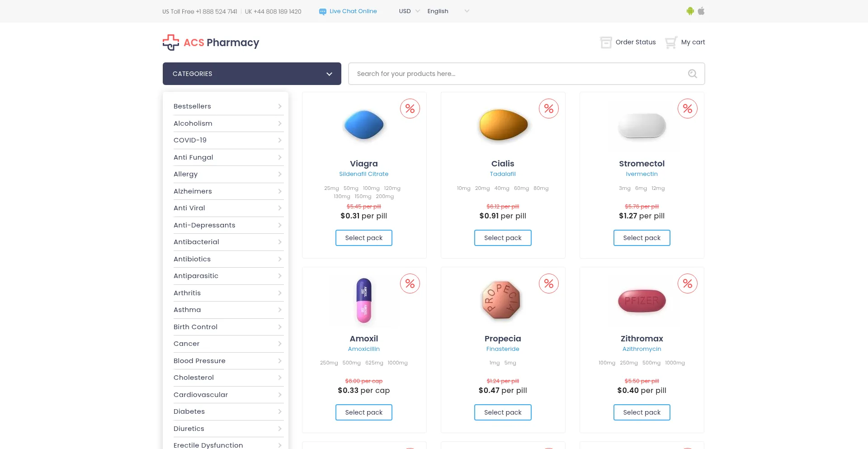Open the English language dropdown

point(448,11)
